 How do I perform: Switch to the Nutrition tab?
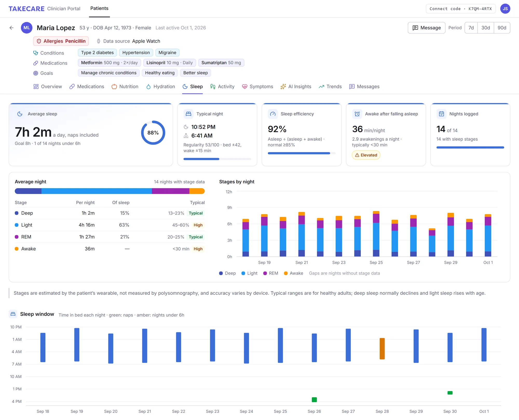coord(125,87)
